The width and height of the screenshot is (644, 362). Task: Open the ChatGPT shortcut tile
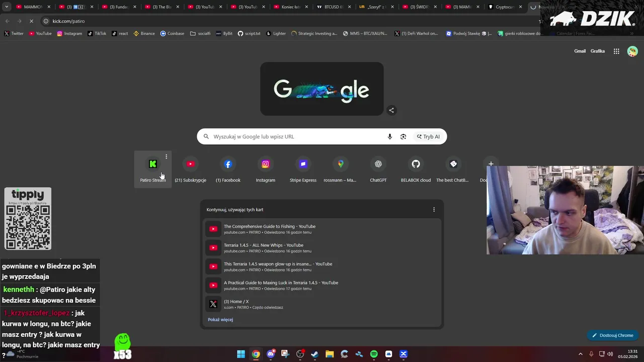pyautogui.click(x=378, y=169)
